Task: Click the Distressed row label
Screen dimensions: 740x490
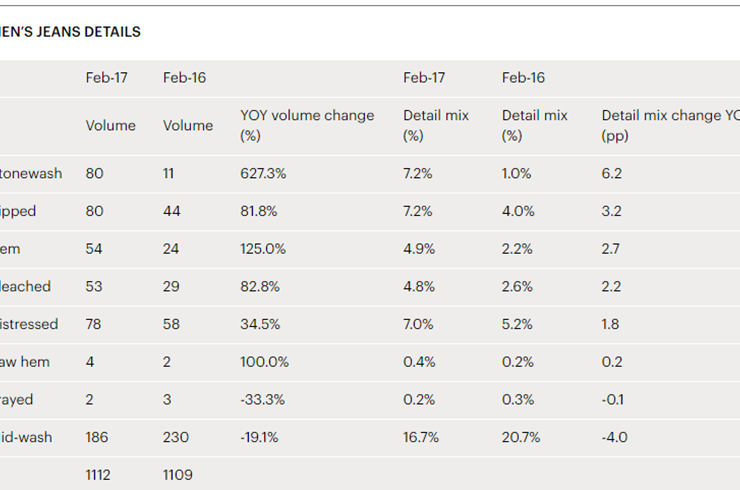Action: (29, 324)
